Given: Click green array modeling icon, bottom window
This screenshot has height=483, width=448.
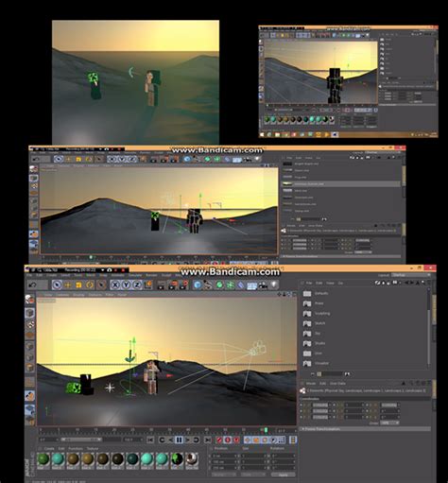Looking at the screenshot, I should (231, 285).
